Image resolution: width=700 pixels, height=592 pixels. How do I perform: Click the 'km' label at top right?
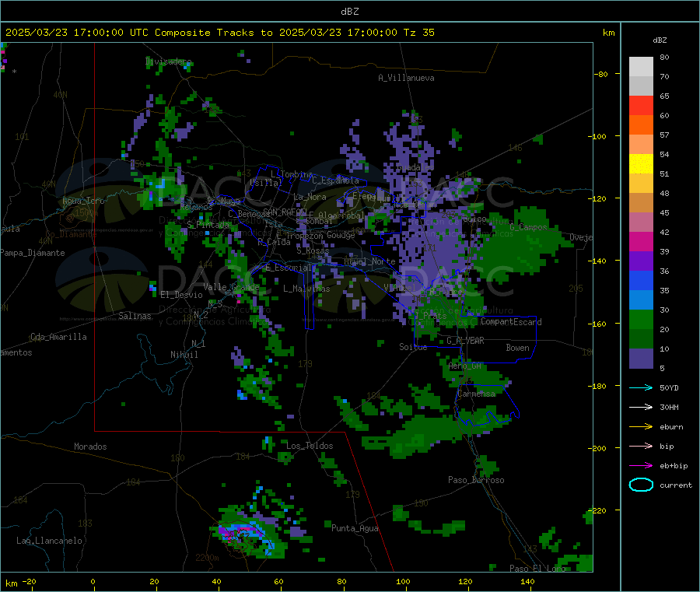coord(608,33)
